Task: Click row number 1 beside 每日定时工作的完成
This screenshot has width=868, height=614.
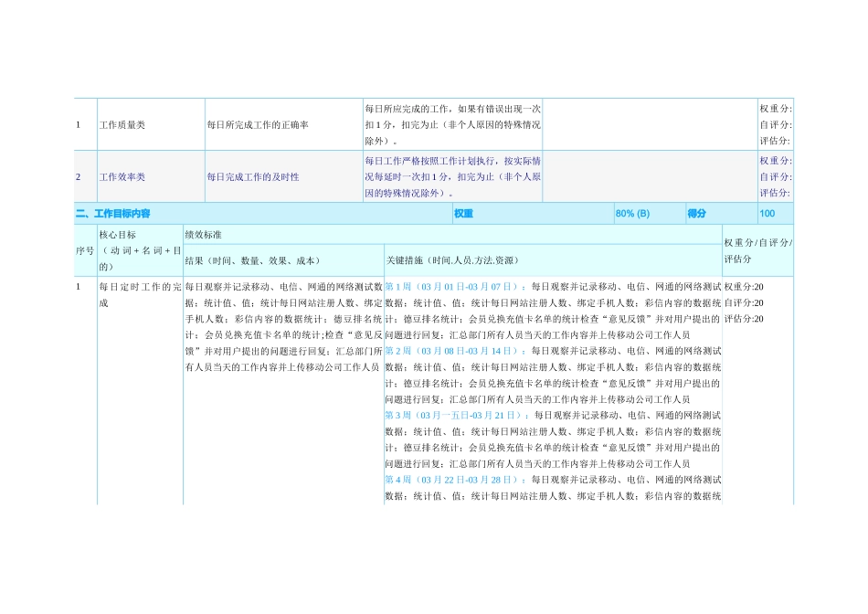Action: pos(78,287)
